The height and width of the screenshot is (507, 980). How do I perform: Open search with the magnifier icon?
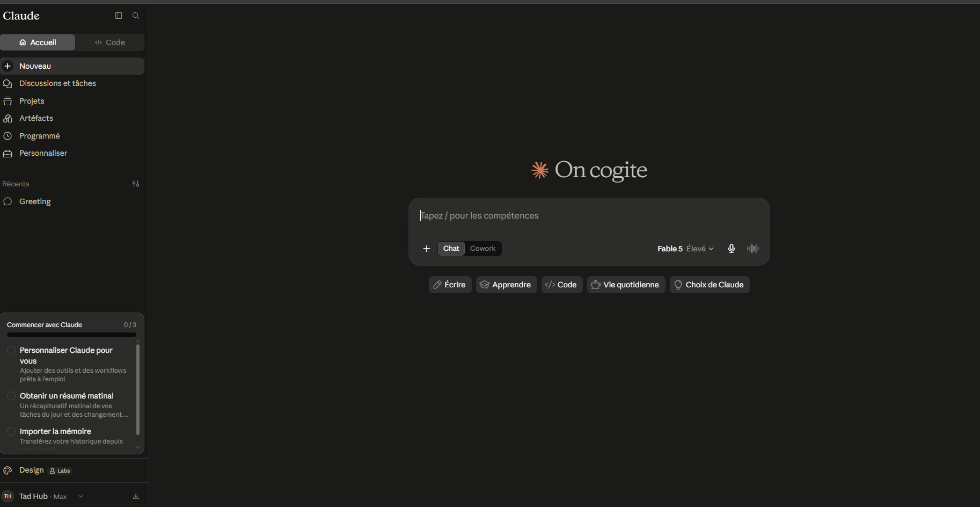coord(136,16)
